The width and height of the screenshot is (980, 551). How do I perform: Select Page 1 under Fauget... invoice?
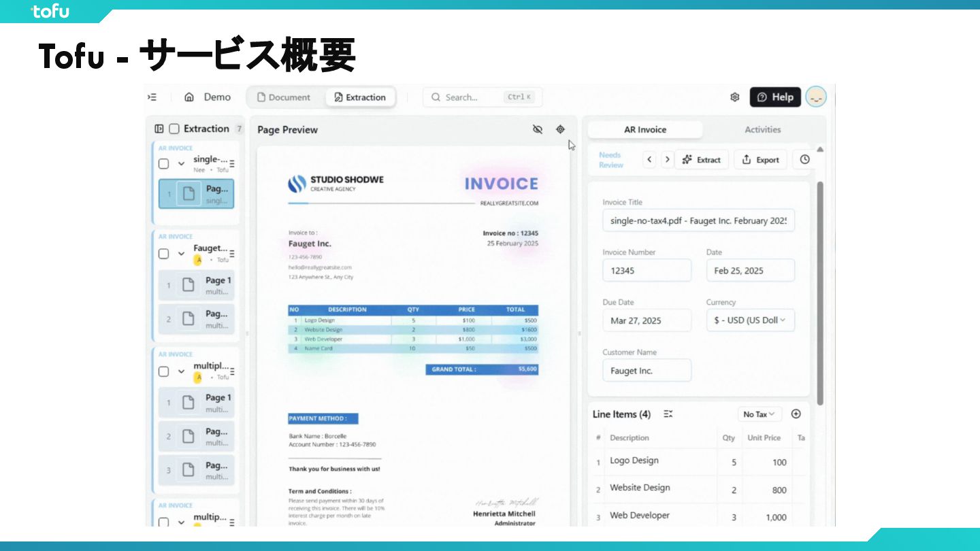tap(196, 285)
